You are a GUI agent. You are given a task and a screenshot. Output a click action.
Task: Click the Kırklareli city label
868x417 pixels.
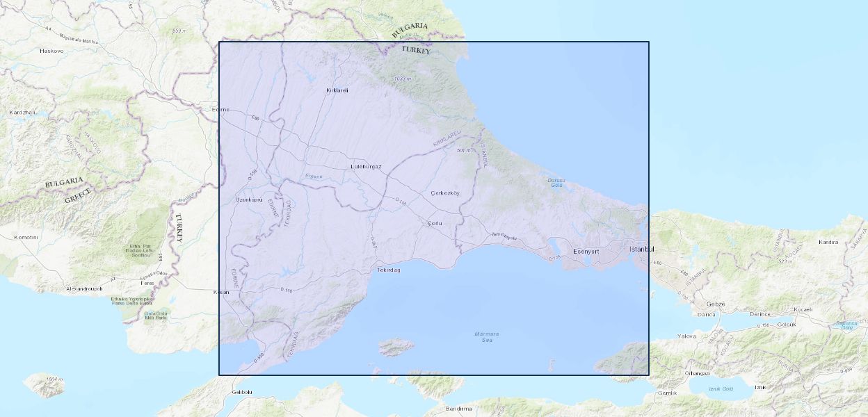tap(337, 90)
